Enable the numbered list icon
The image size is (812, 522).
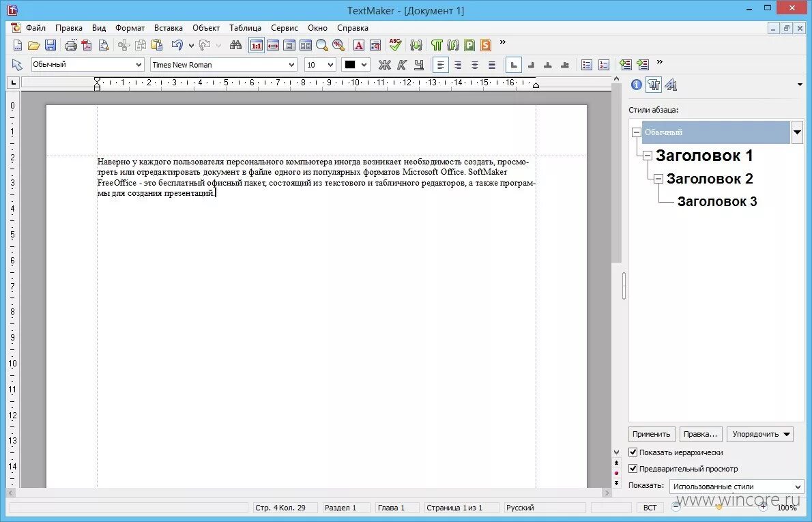pyautogui.click(x=603, y=64)
